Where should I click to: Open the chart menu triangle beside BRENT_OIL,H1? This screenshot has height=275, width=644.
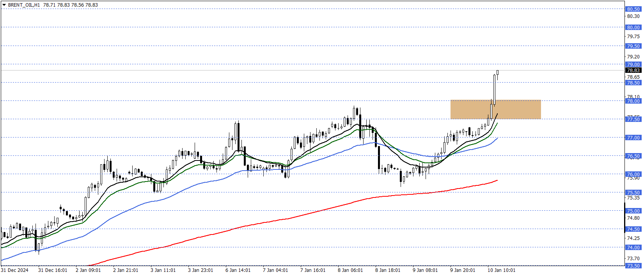click(4, 5)
